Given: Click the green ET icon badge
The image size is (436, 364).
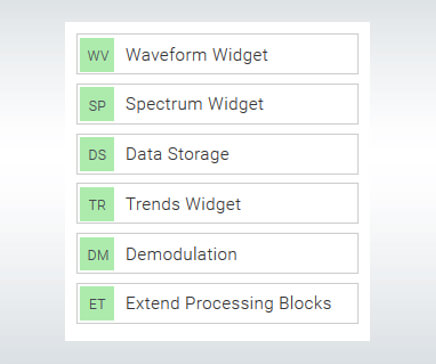Looking at the screenshot, I should pos(97,303).
